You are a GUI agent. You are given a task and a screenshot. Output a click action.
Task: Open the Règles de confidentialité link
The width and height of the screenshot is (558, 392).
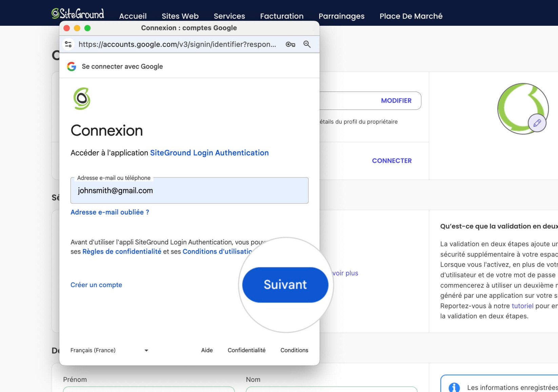(122, 251)
